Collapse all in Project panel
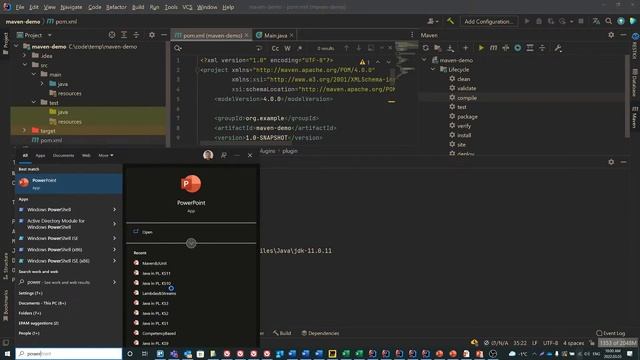 click(136, 35)
